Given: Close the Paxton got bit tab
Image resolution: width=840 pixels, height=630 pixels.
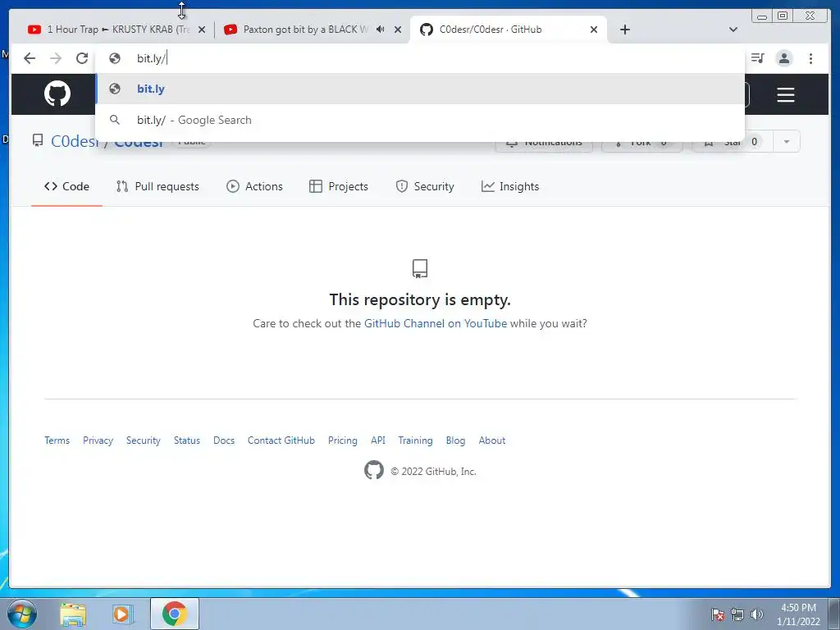Looking at the screenshot, I should click(x=398, y=30).
